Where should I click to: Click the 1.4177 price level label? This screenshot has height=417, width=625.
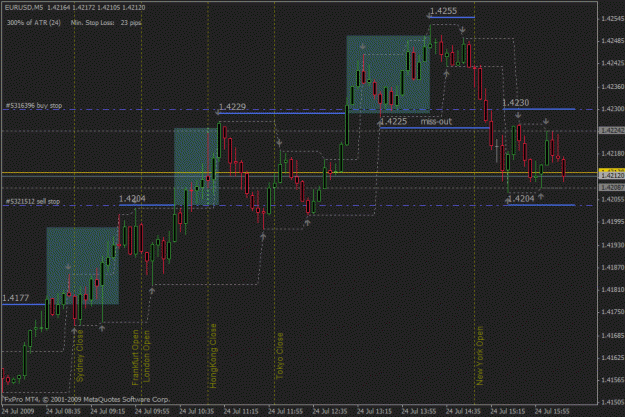coord(16,298)
